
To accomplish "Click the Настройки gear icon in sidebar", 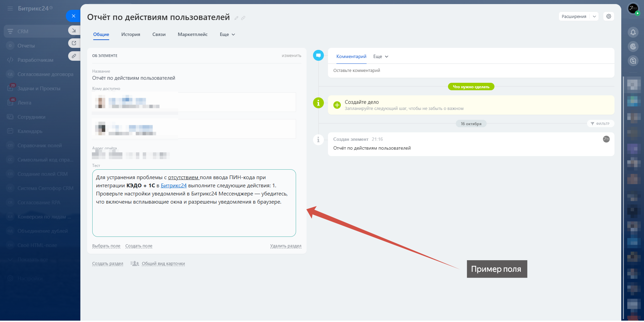I will [10, 278].
